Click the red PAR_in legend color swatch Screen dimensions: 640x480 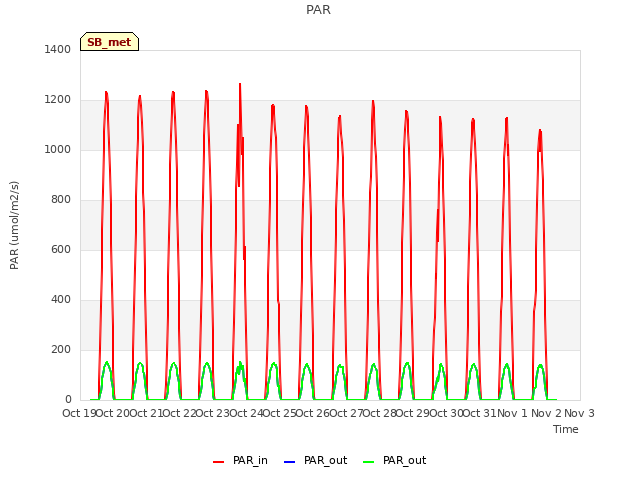coord(219,462)
